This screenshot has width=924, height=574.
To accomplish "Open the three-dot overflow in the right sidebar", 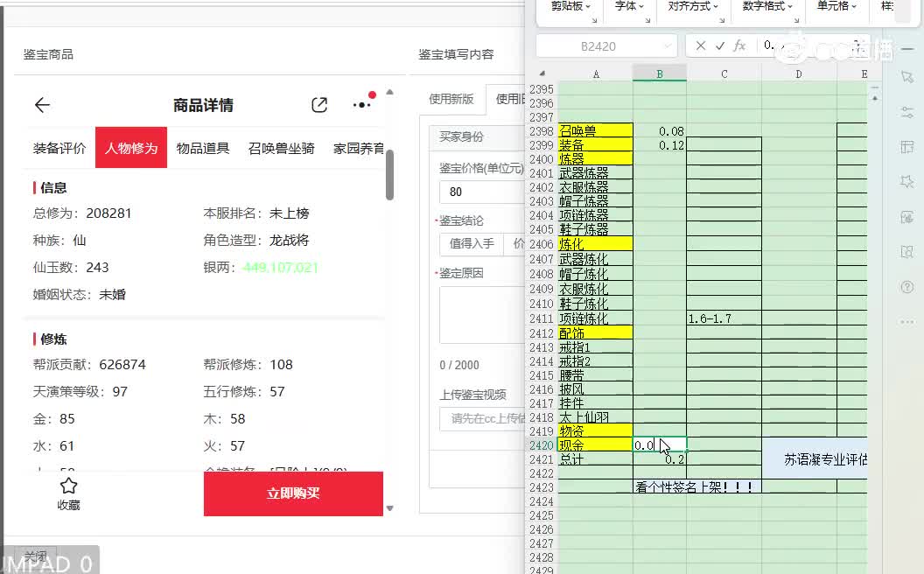I will [x=907, y=322].
